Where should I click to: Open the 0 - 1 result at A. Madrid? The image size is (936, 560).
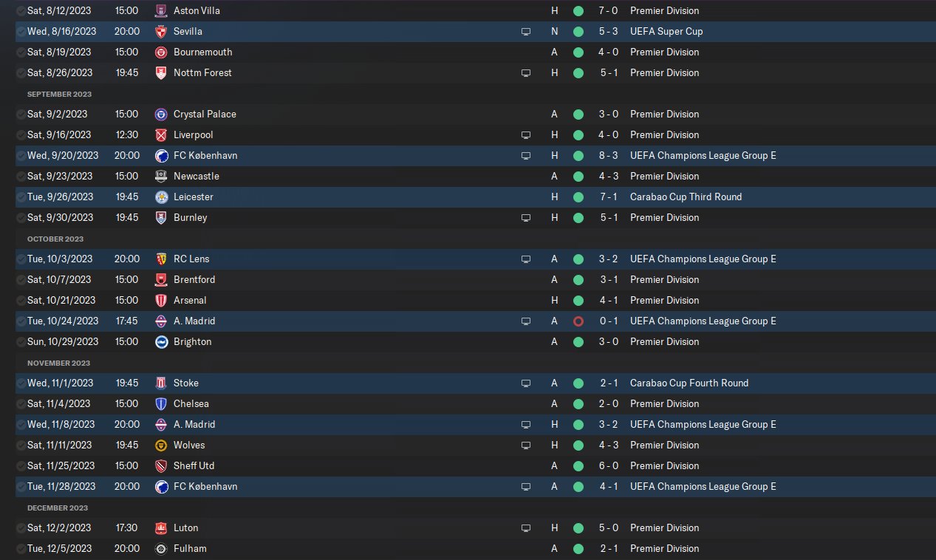(x=609, y=321)
